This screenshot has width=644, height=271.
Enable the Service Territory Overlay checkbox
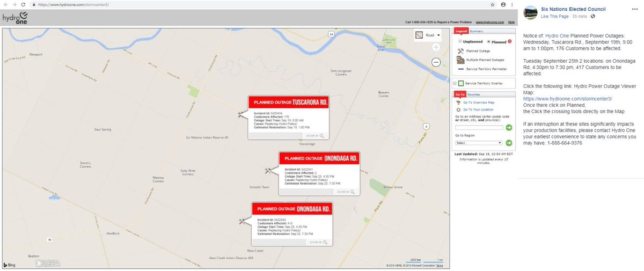coord(455,83)
